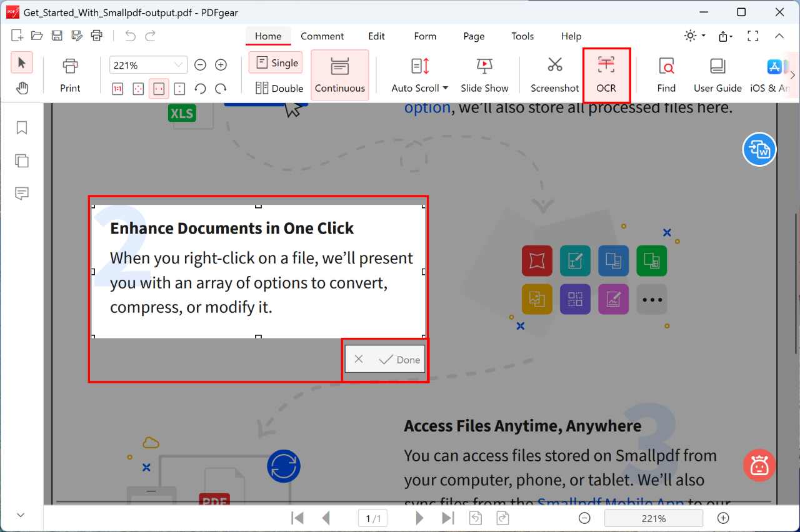
Task: Run OCR from the ribbon
Action: (x=606, y=75)
